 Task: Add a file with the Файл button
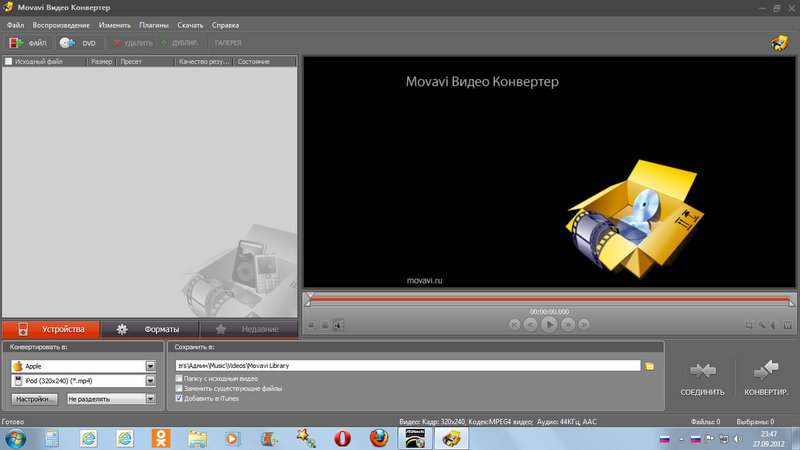pyautogui.click(x=28, y=43)
